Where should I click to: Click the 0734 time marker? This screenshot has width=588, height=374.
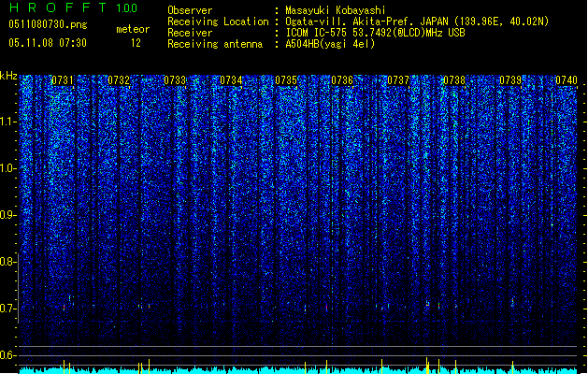point(231,80)
